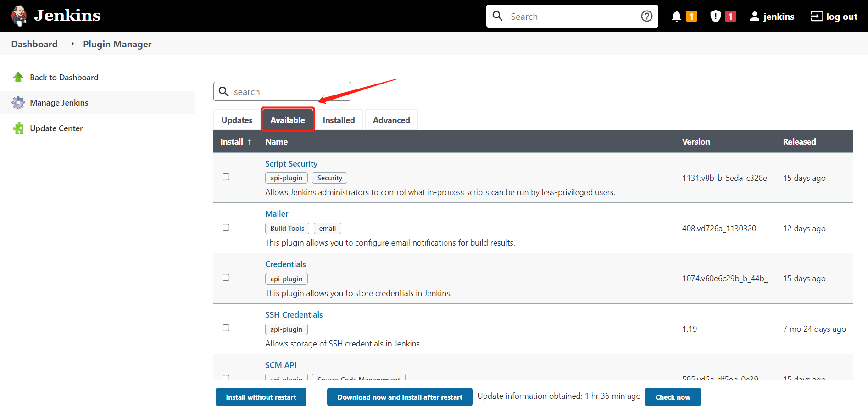Select the Script Security plugin checkbox

pyautogui.click(x=226, y=177)
